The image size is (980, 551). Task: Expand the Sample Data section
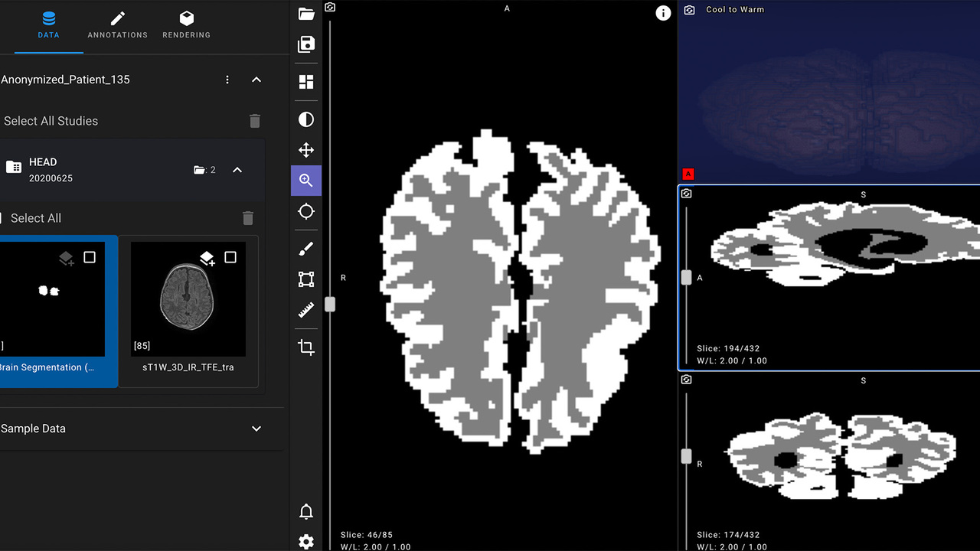pos(256,429)
